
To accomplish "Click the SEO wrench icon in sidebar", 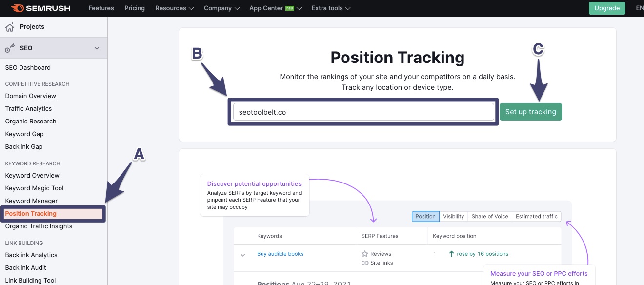I will pos(10,48).
